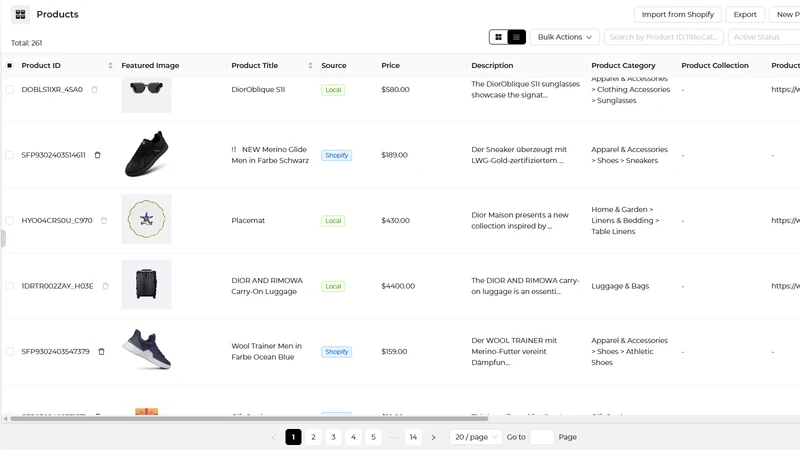Delete product SFP9302403514611 via trash icon
Viewport: 800px width, 450px height.
click(x=97, y=155)
